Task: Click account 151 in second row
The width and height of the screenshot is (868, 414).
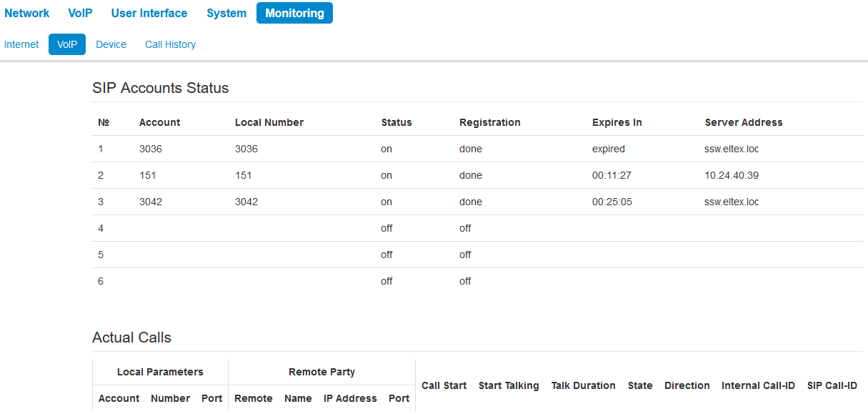Action: point(148,175)
